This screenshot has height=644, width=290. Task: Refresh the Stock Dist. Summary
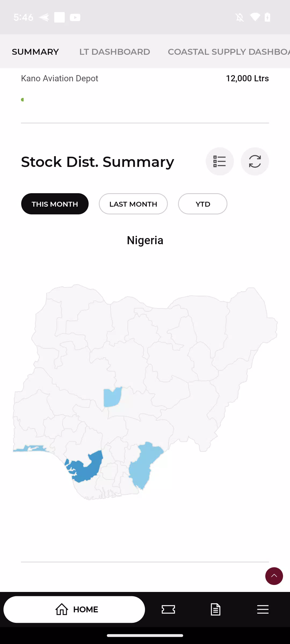255,161
